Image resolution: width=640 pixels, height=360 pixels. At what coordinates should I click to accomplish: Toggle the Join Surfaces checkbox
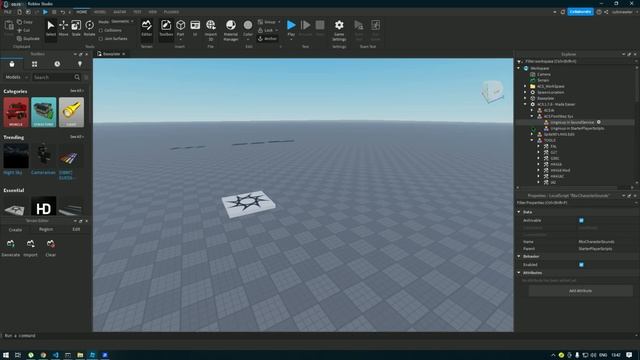(x=101, y=39)
